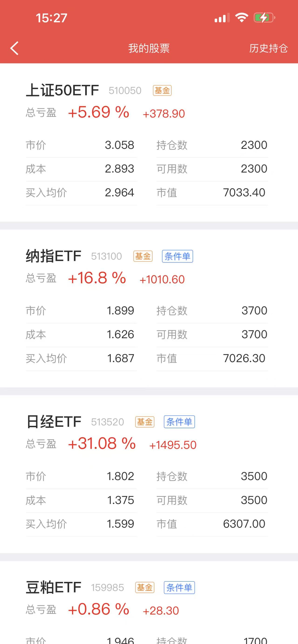
Task: Open the 上证50ETF stock title
Action: (x=62, y=90)
